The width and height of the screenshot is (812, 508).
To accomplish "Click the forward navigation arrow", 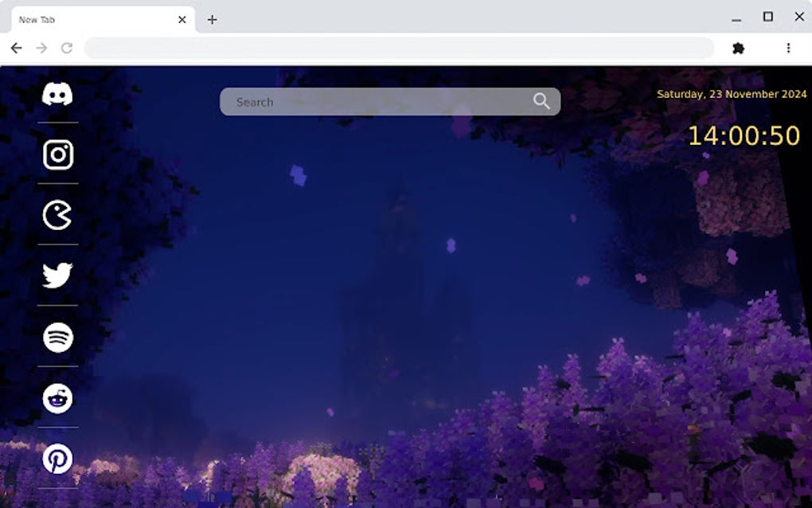I will 41,48.
